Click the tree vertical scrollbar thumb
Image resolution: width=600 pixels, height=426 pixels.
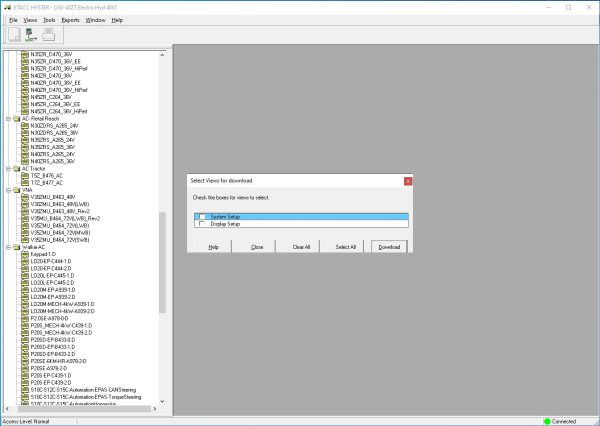coord(162,263)
